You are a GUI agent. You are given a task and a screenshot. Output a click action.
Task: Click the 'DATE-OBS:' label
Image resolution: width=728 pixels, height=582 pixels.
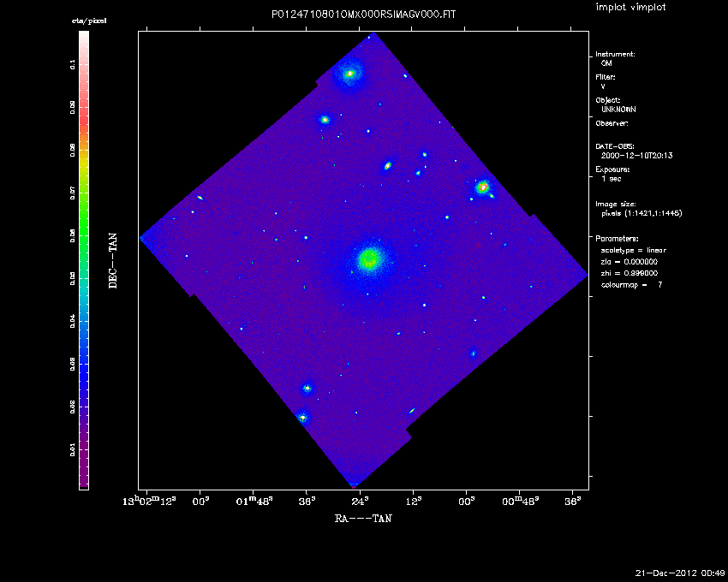click(x=615, y=146)
